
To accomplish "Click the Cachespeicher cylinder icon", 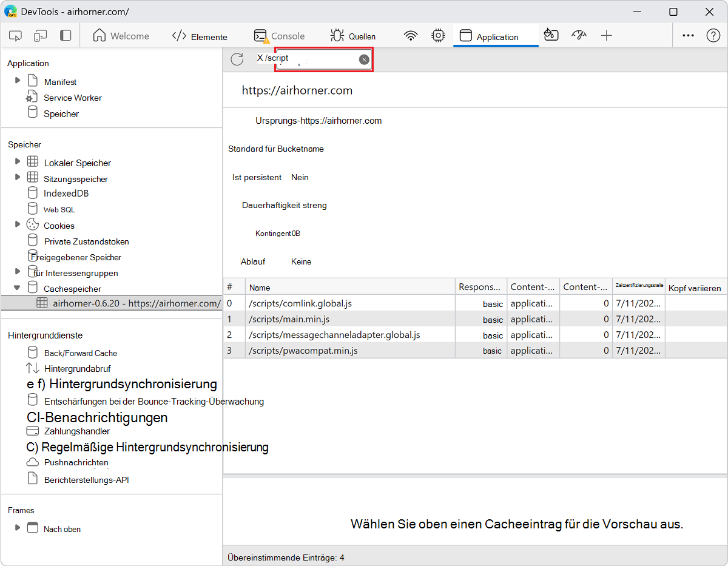I will click(33, 288).
